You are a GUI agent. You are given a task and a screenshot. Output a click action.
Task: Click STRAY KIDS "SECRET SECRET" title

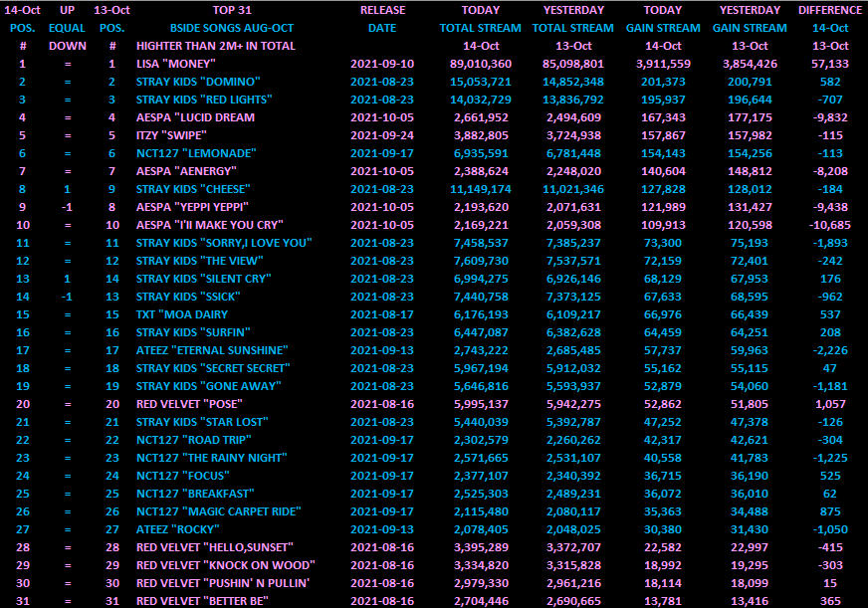pyautogui.click(x=213, y=368)
